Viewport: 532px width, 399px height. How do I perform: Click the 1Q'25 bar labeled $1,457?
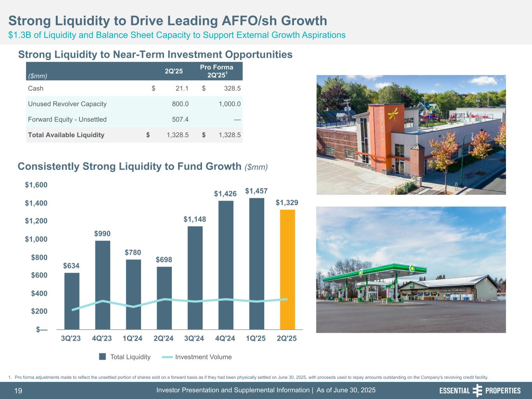(x=256, y=263)
